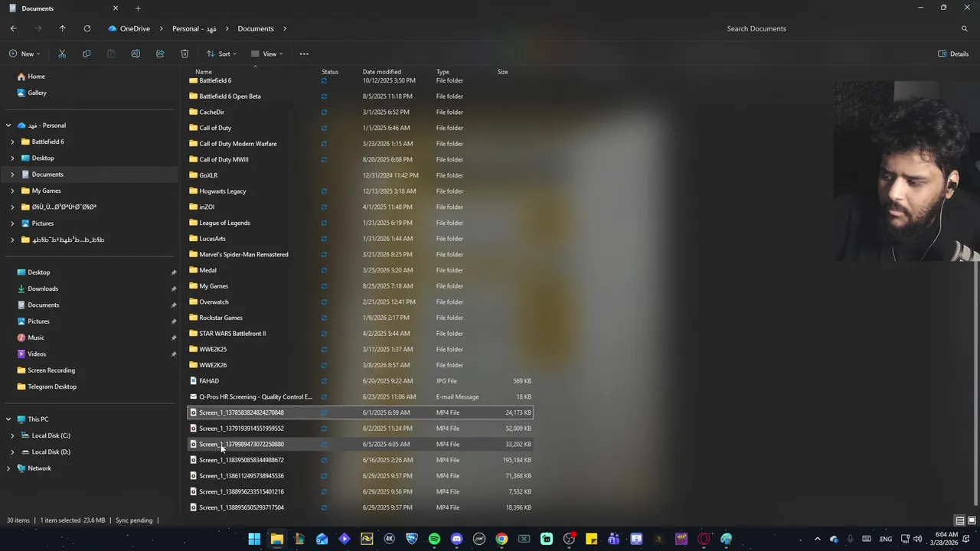
Task: Go back with the Back arrow
Action: [x=14, y=28]
